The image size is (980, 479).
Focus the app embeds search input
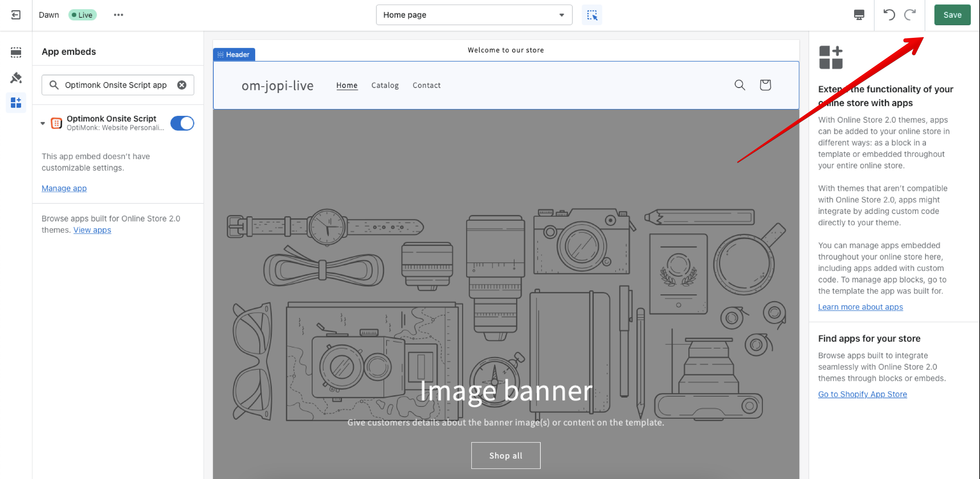pyautogui.click(x=115, y=85)
